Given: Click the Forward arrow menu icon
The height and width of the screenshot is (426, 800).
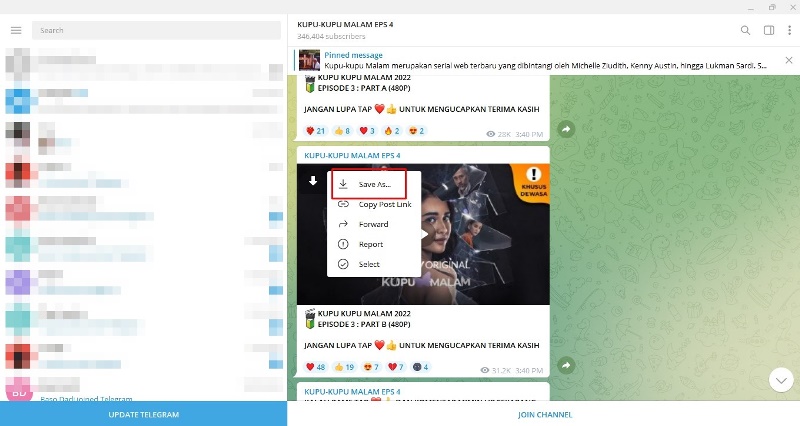Looking at the screenshot, I should click(x=343, y=224).
